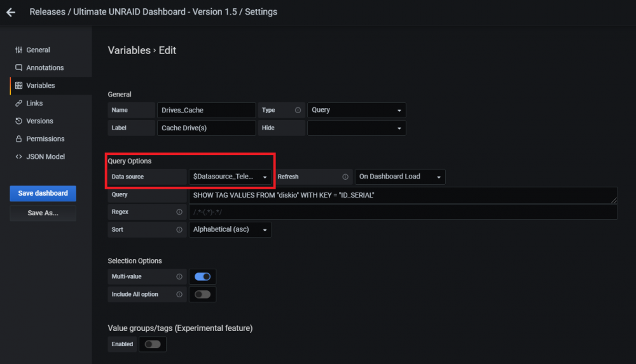Screen dimensions: 636x364
Task: Click the Name field Drives_Cache
Action: coord(207,111)
